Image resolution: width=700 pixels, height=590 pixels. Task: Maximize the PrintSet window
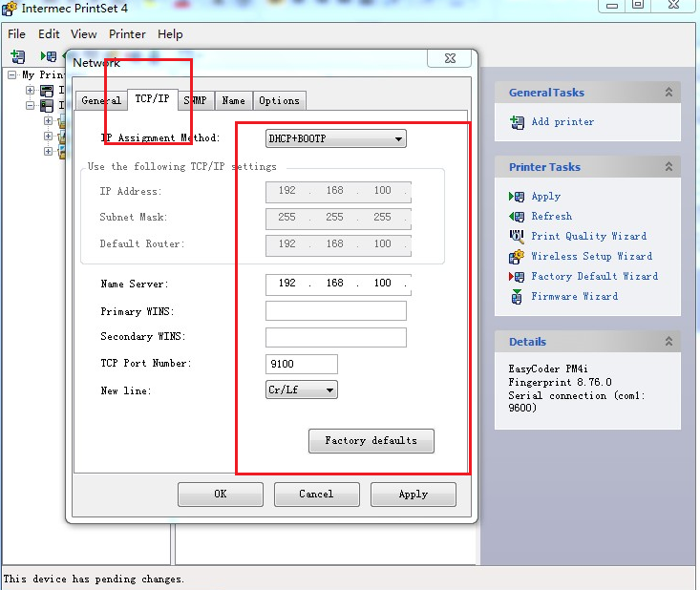click(x=638, y=6)
